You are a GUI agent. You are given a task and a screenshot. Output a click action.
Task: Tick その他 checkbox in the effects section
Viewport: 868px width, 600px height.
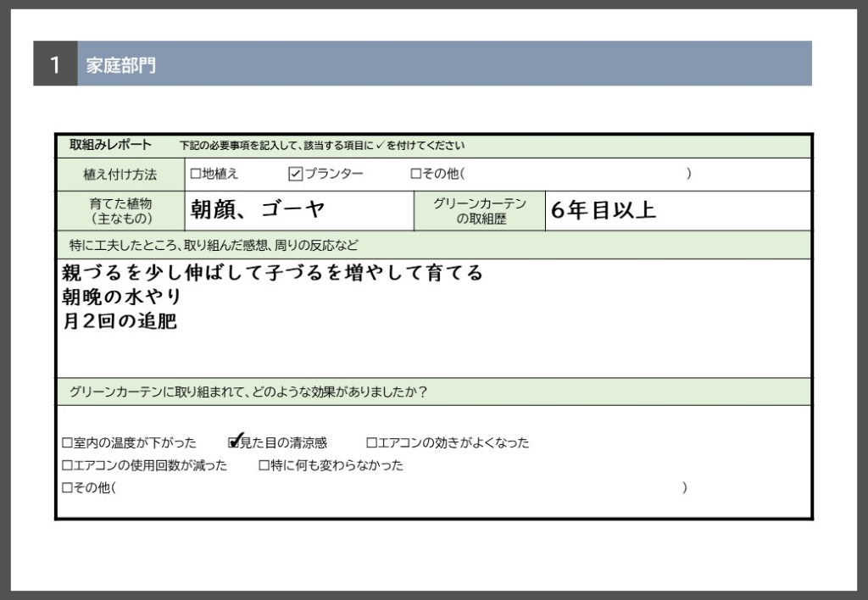coord(67,488)
